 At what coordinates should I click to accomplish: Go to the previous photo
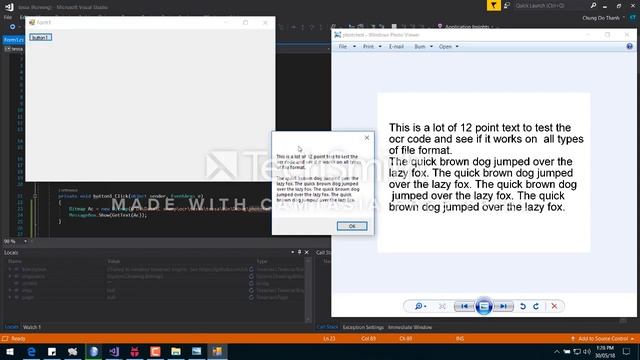[x=464, y=306]
